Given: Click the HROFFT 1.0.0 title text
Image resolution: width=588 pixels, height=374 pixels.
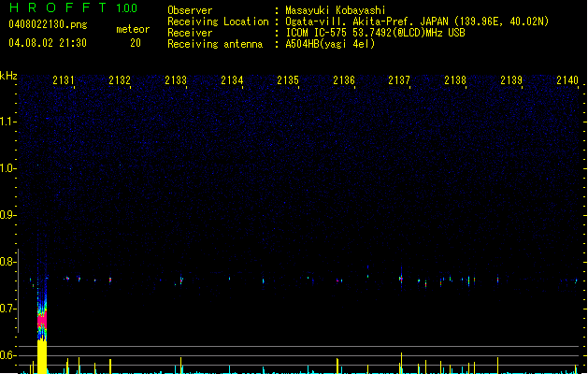Looking at the screenshot, I should 74,7.
